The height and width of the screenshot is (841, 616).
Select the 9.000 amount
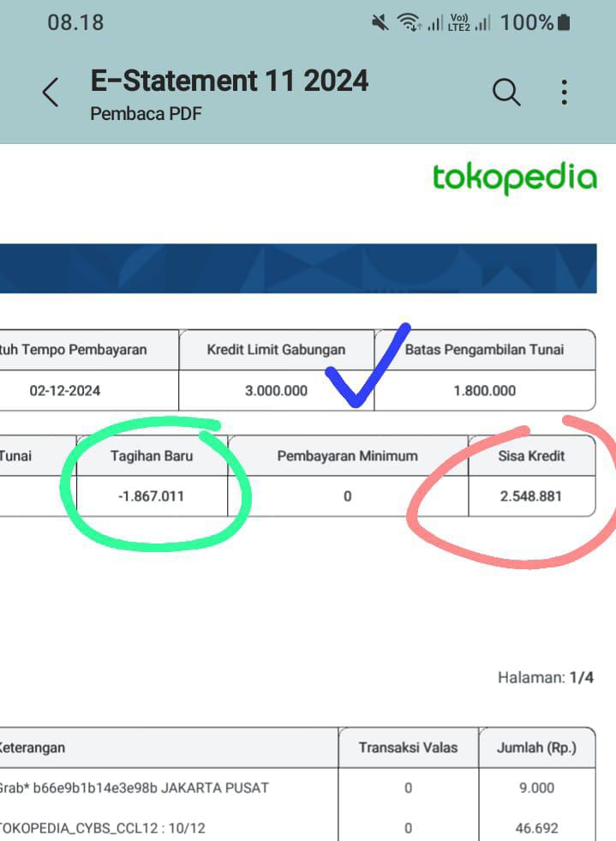click(536, 788)
